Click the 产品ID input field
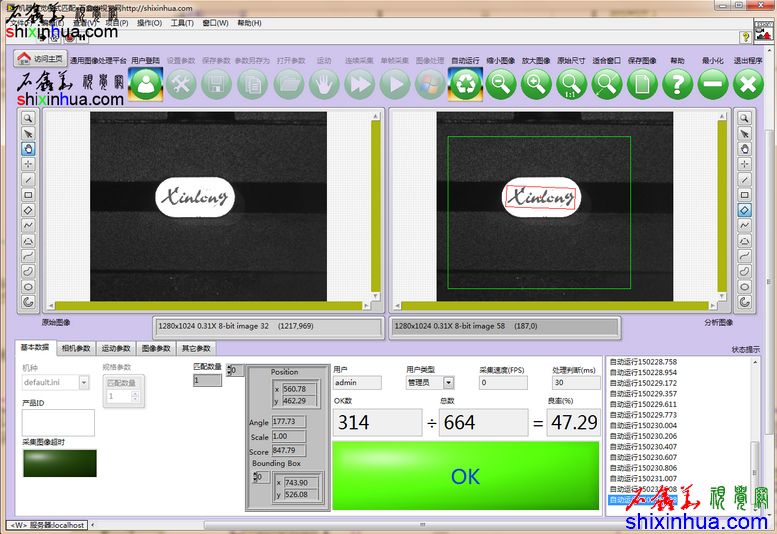 57,423
